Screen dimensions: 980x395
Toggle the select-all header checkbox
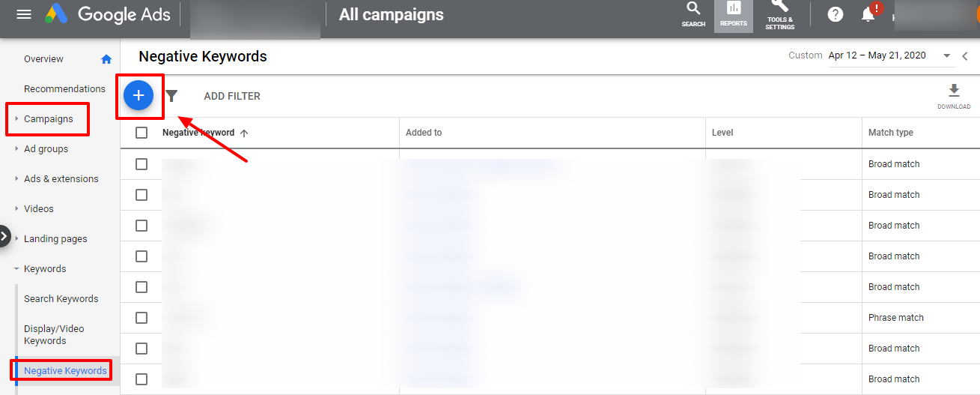tap(141, 133)
